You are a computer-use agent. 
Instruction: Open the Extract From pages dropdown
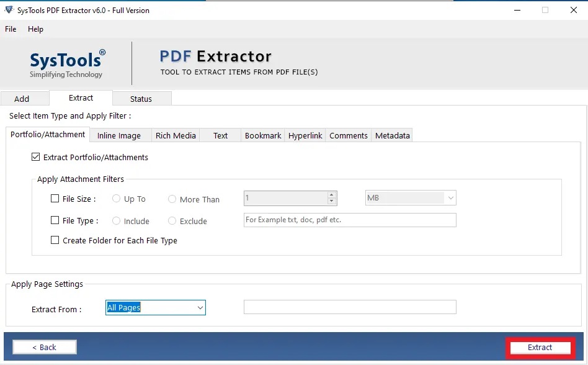pos(200,307)
